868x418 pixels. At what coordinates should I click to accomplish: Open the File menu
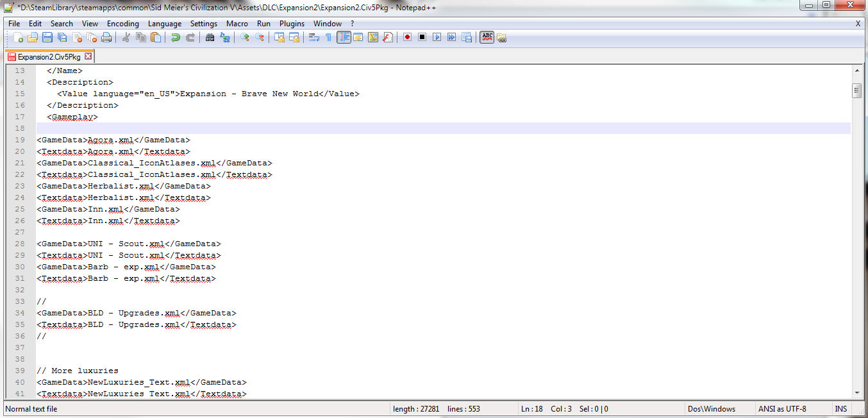tap(14, 24)
